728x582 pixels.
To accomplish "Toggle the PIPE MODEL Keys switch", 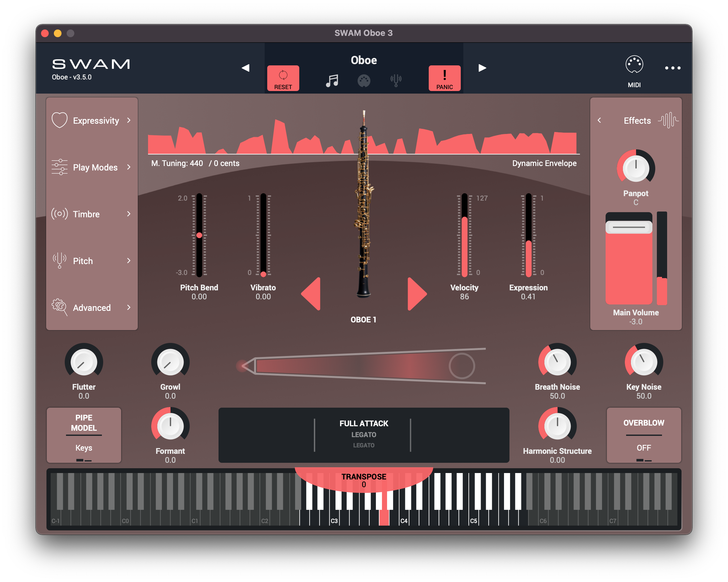I will 84,435.
